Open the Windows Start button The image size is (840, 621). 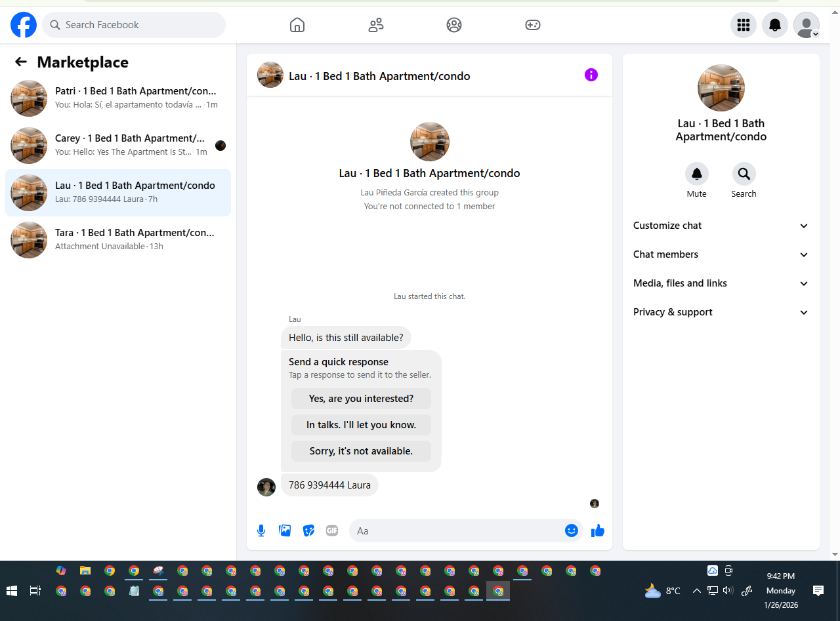click(x=12, y=591)
